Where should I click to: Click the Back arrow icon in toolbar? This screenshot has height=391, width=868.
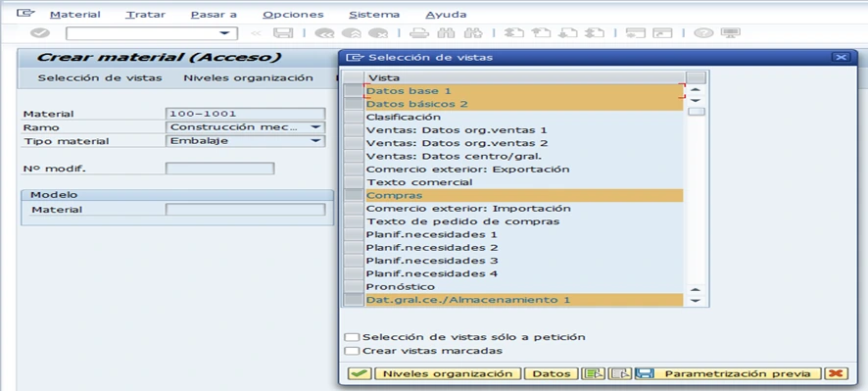pyautogui.click(x=324, y=33)
